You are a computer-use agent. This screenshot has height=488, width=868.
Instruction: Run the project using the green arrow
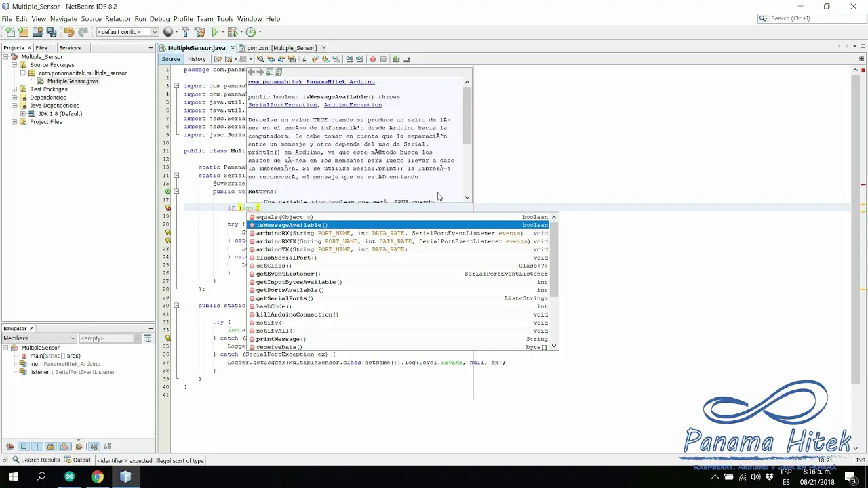215,31
